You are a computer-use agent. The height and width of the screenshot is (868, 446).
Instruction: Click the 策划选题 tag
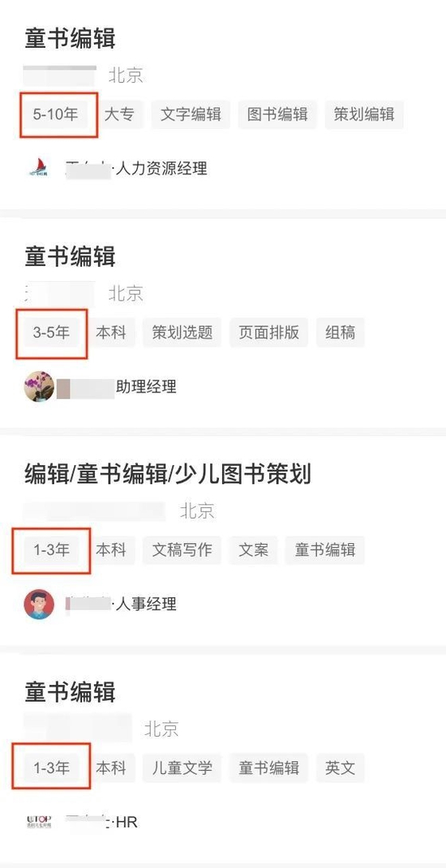click(x=182, y=333)
